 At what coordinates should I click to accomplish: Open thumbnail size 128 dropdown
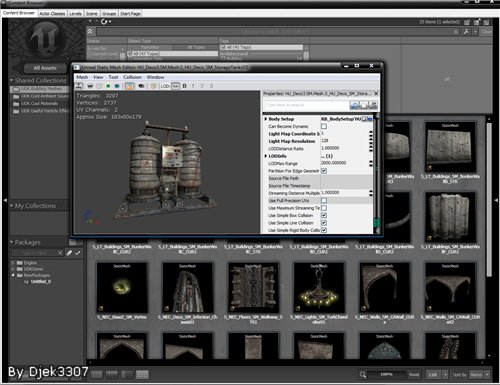coord(445,375)
